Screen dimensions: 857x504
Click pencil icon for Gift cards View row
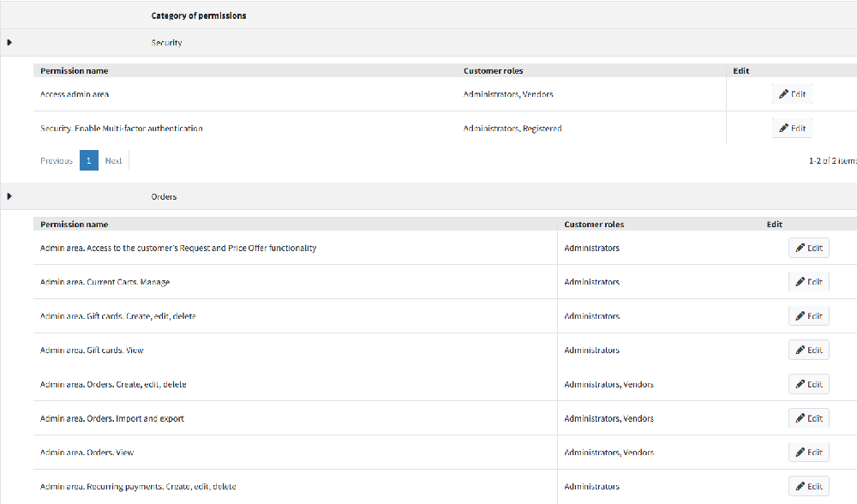[x=800, y=351]
